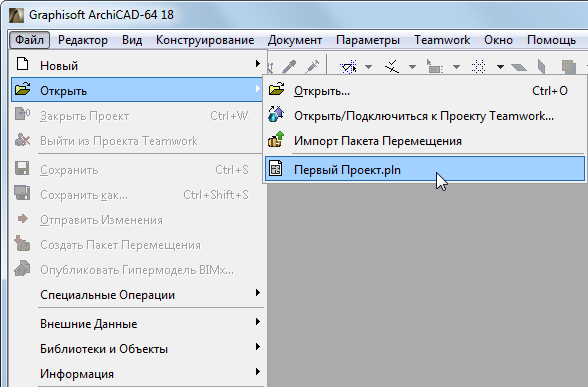The height and width of the screenshot is (387, 588).
Task: Open the Параметры menu
Action: 368,40
